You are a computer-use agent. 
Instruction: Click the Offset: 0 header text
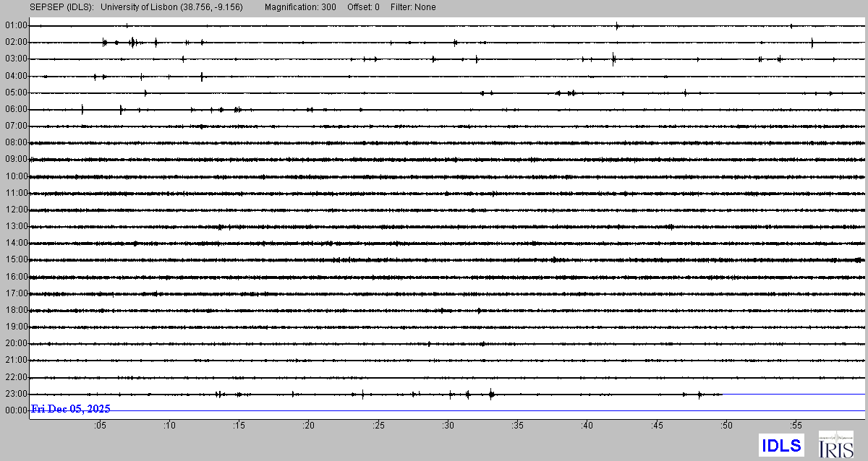pyautogui.click(x=362, y=7)
